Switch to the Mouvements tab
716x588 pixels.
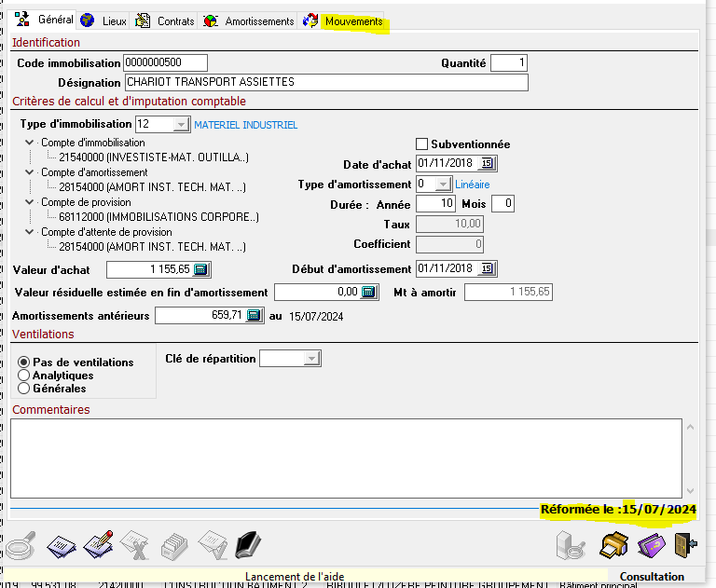(352, 21)
